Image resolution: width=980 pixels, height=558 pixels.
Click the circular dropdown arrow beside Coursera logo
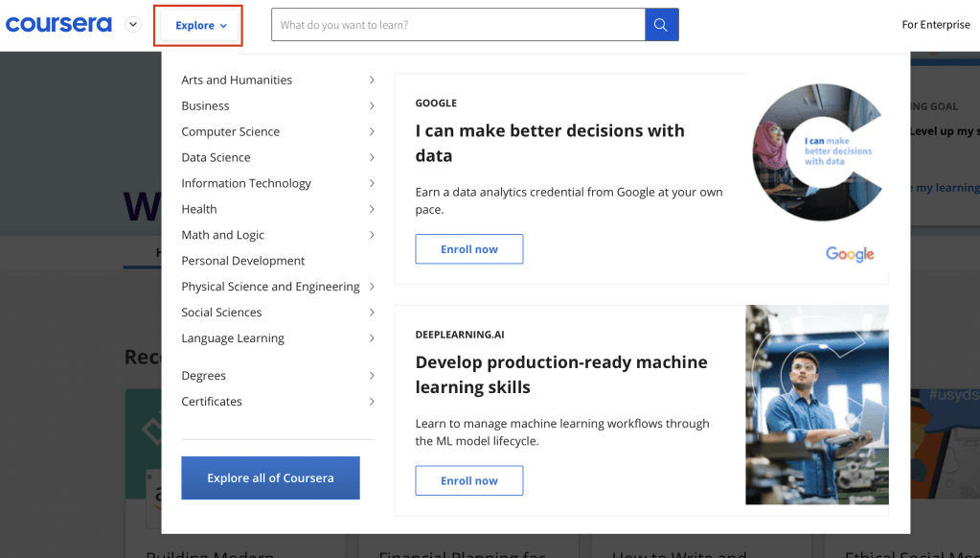133,25
